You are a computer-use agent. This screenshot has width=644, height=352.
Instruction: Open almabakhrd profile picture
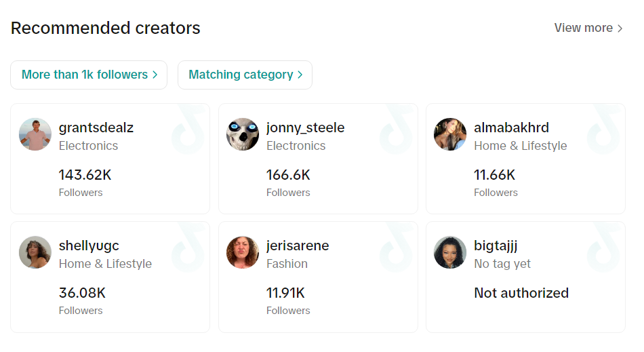tap(450, 134)
